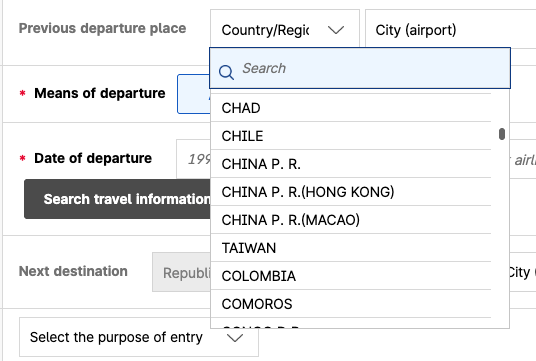This screenshot has height=361, width=536.
Task: Click the dropdown list scrollbar thumb
Action: (x=501, y=134)
